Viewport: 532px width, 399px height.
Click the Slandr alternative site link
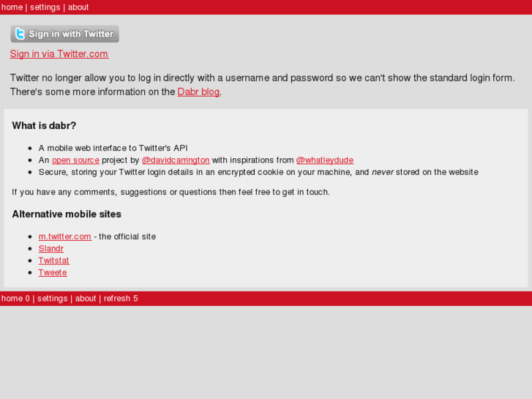(51, 249)
